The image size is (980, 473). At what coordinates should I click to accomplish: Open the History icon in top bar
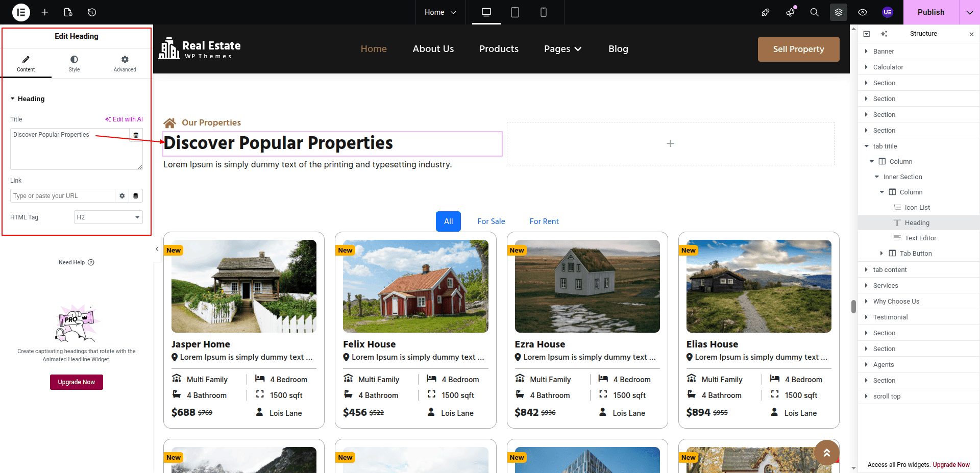pyautogui.click(x=92, y=12)
